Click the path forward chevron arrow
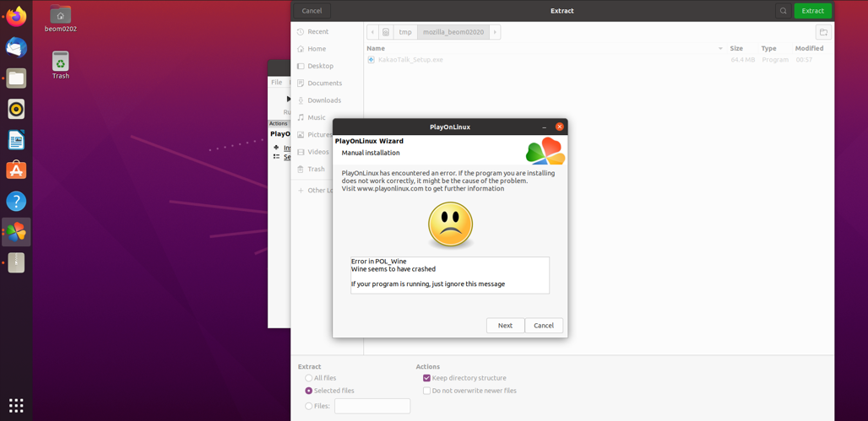Screen dimensions: 868x421 click(x=495, y=32)
